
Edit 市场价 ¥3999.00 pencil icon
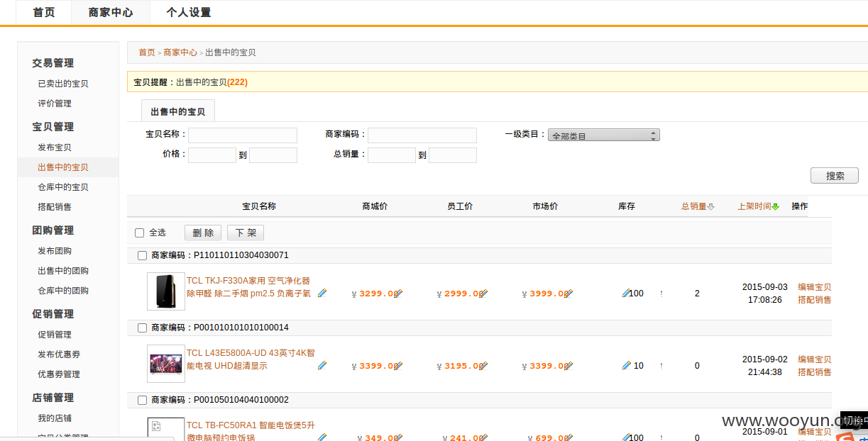coord(568,293)
